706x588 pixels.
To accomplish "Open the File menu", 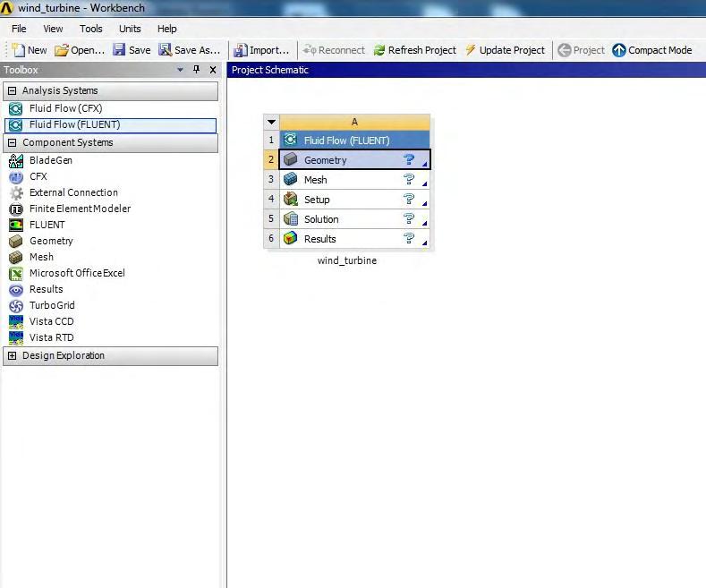I will 19,29.
